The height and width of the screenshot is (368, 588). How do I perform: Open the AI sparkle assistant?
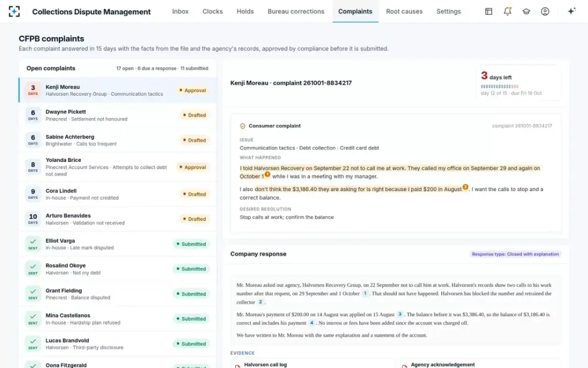pyautogui.click(x=571, y=11)
